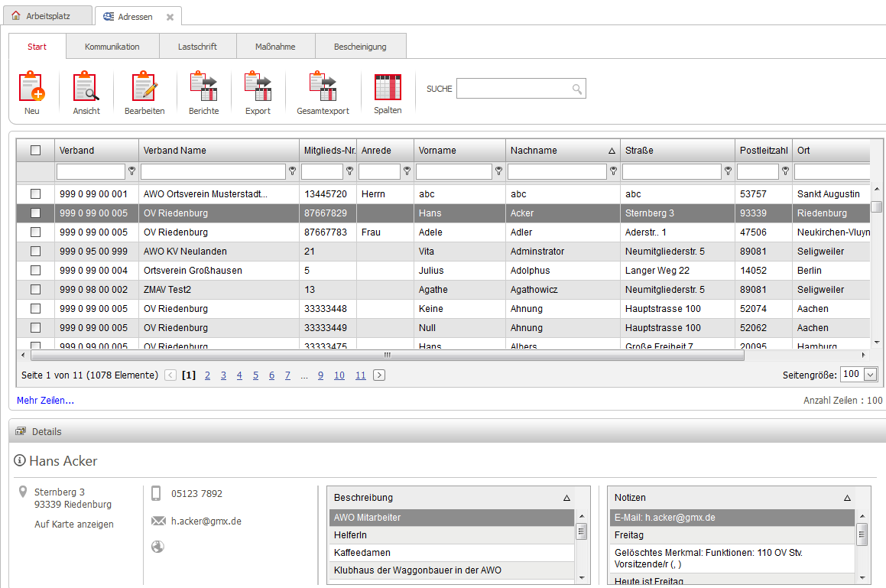Click the search magnifier icon in SUCHE field
886x588 pixels.
576,89
